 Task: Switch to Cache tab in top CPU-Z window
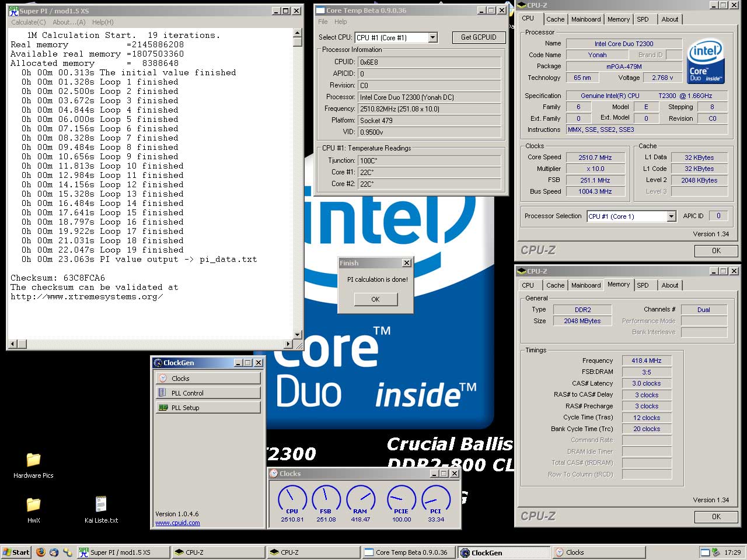coord(555,19)
